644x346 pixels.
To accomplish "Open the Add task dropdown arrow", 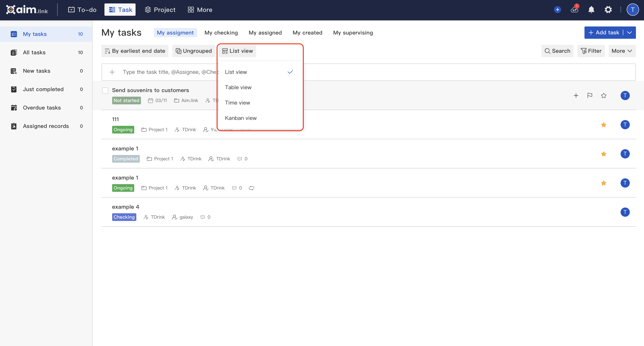I will (630, 32).
